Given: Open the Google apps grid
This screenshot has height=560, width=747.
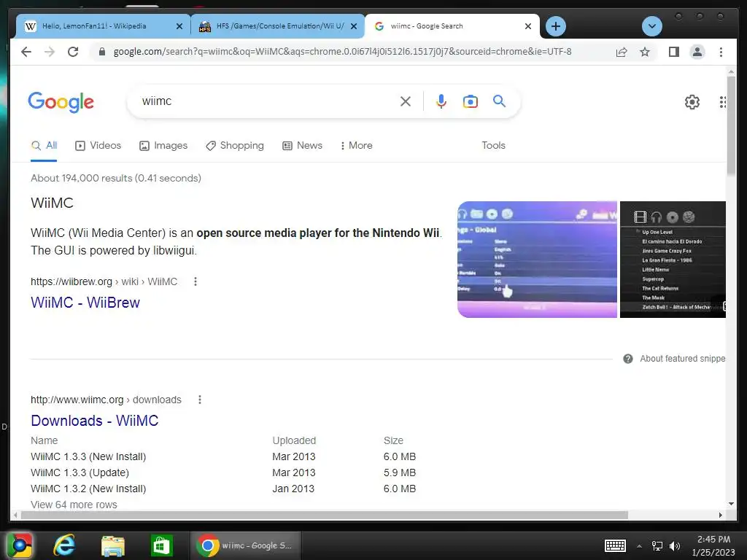Looking at the screenshot, I should click(x=722, y=101).
